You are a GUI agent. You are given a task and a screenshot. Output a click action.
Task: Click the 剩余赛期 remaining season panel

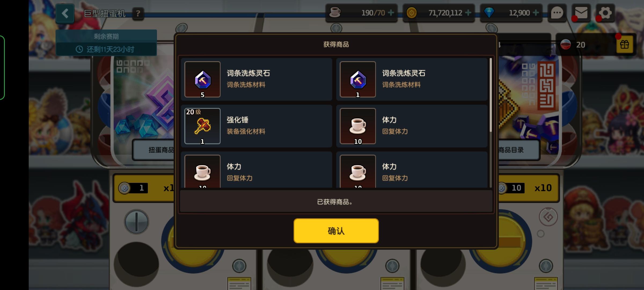point(106,43)
